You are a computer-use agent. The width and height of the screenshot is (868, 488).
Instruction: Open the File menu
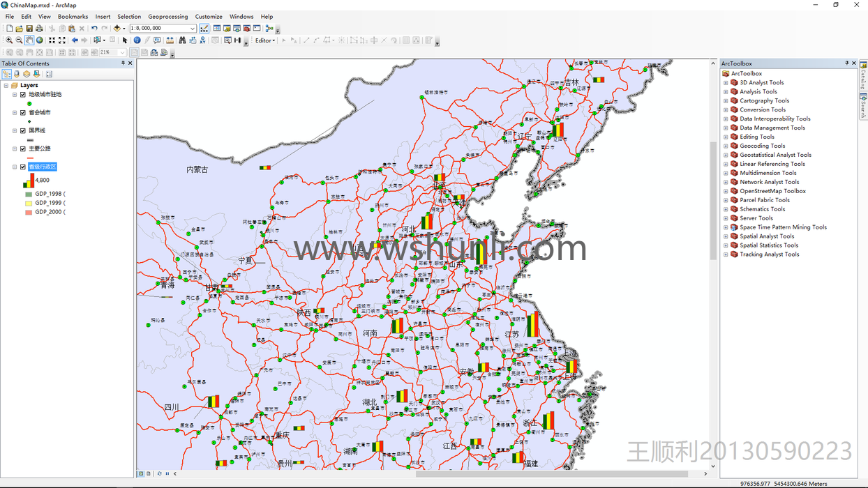tap(10, 17)
